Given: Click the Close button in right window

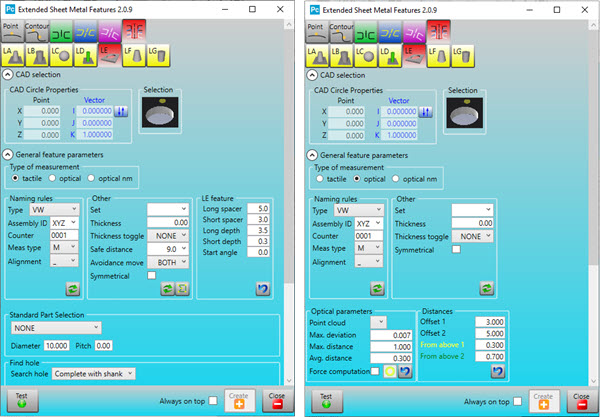Looking at the screenshot, I should coord(578,400).
